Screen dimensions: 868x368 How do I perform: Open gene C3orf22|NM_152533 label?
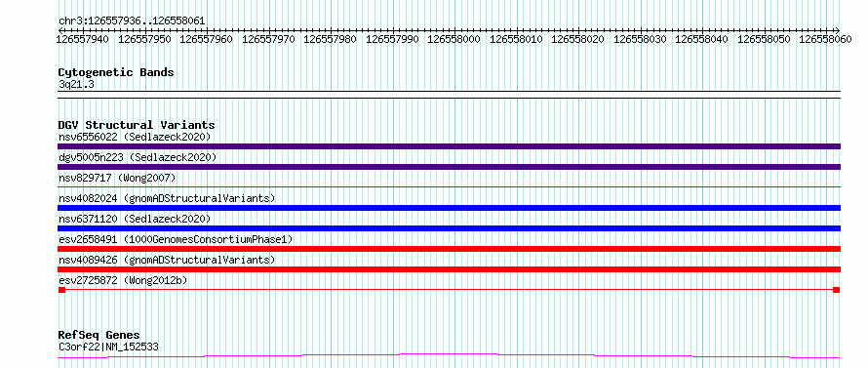(108, 348)
